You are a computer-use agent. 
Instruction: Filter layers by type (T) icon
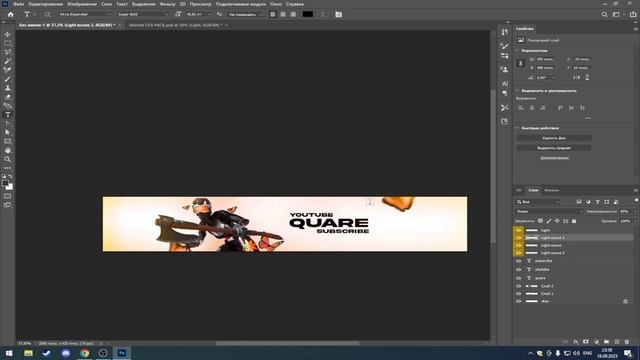(x=598, y=202)
